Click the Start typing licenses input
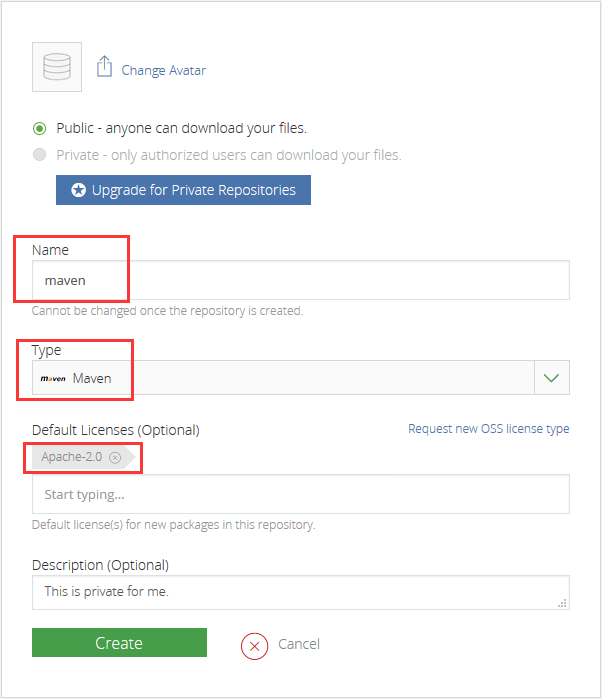 click(300, 494)
